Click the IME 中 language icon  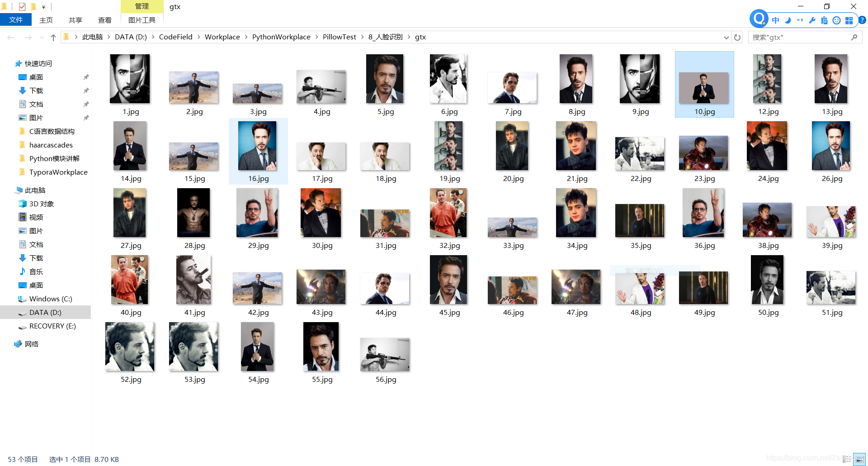pos(776,20)
